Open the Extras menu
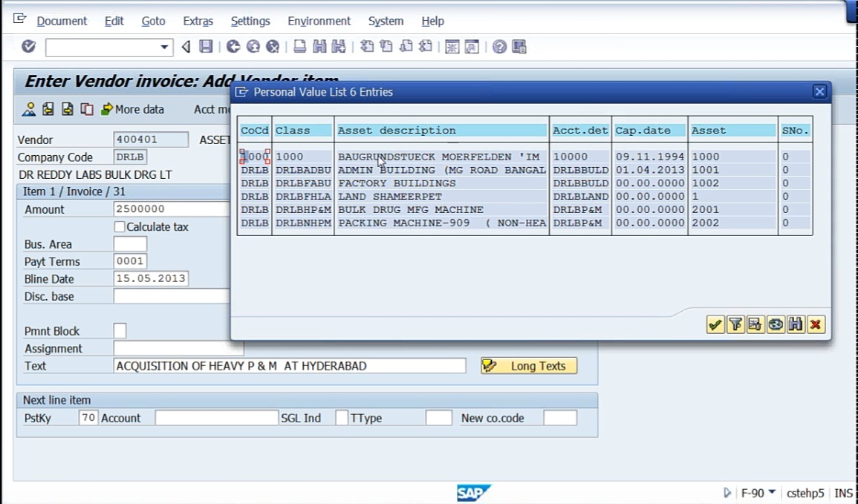858x504 pixels. click(x=198, y=22)
